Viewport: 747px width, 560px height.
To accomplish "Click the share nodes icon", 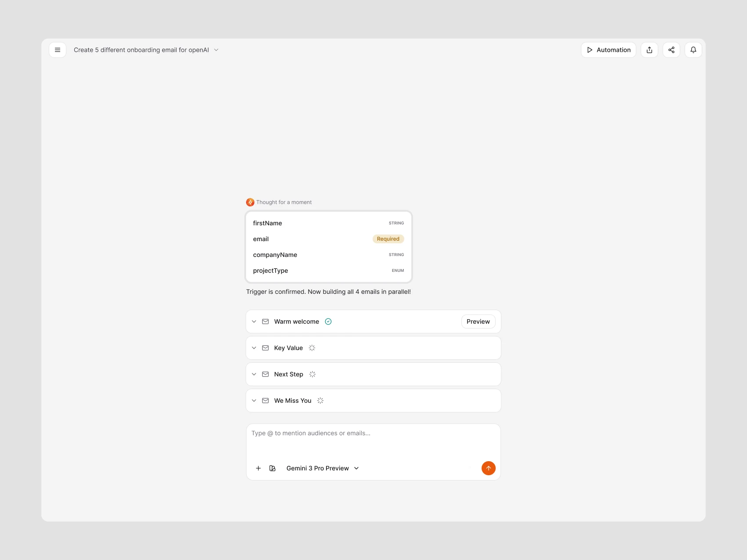I will (671, 50).
